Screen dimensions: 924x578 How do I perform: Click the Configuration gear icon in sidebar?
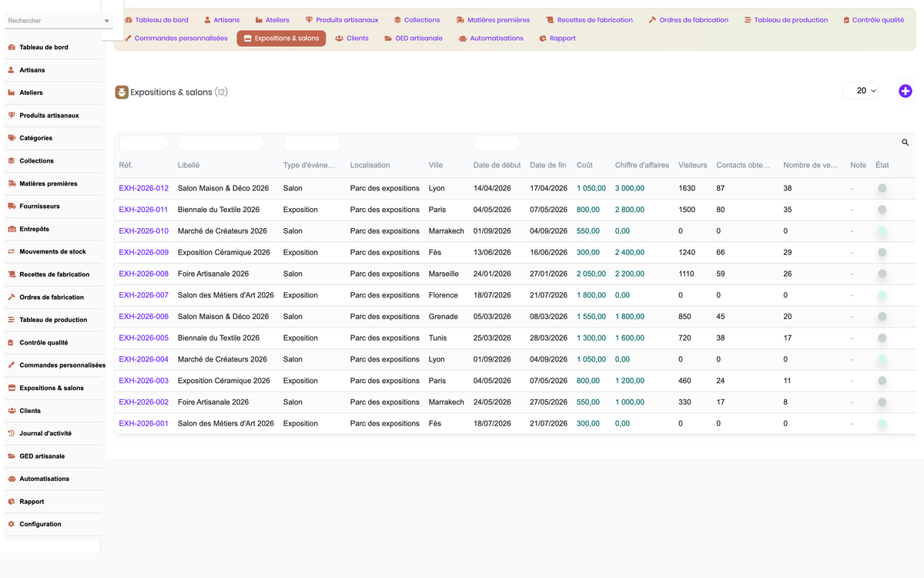12,525
